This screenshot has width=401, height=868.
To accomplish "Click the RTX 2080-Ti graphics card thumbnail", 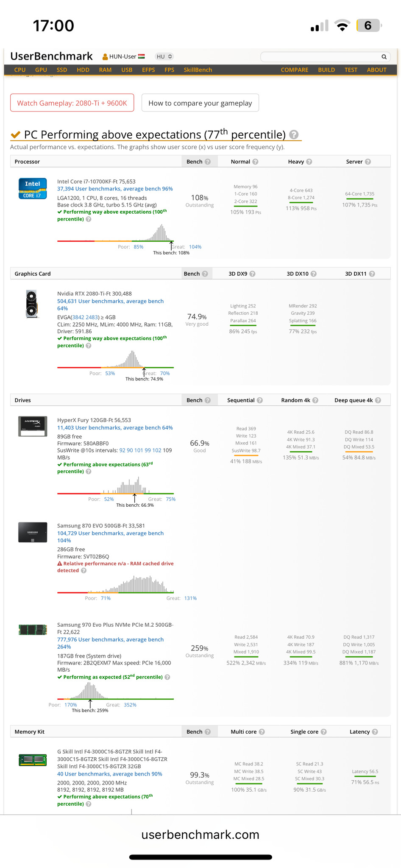I will (31, 304).
